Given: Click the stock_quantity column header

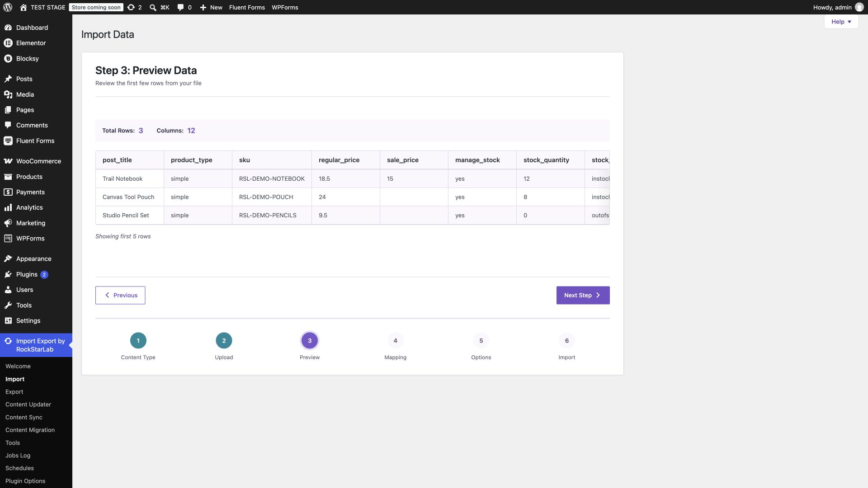Looking at the screenshot, I should (550, 160).
